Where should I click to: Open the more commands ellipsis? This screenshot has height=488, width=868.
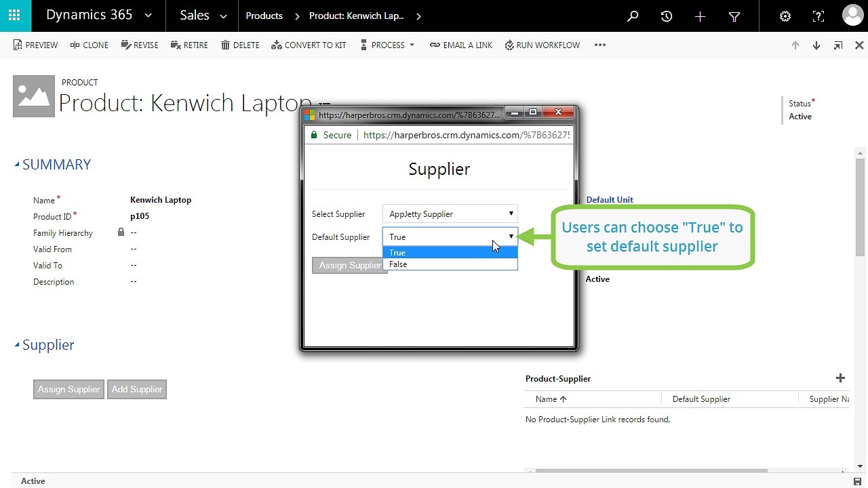599,45
